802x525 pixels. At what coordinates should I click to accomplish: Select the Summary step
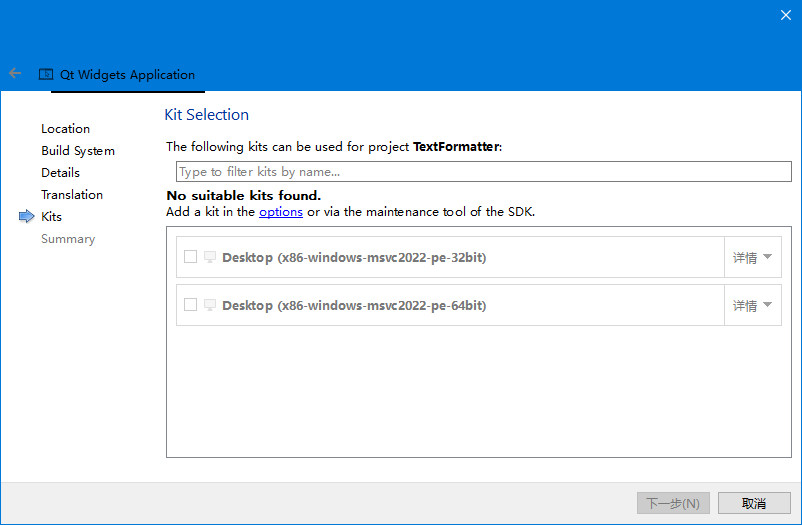pos(68,239)
